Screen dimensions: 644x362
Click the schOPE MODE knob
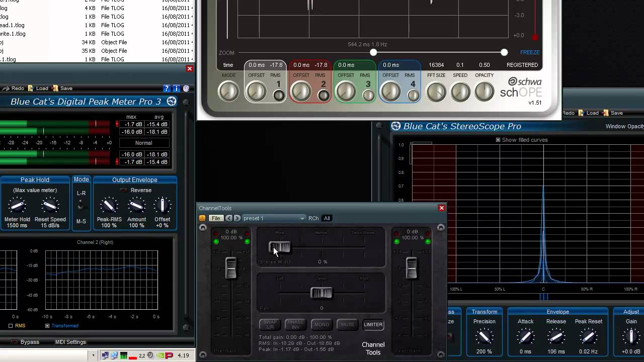tap(228, 92)
